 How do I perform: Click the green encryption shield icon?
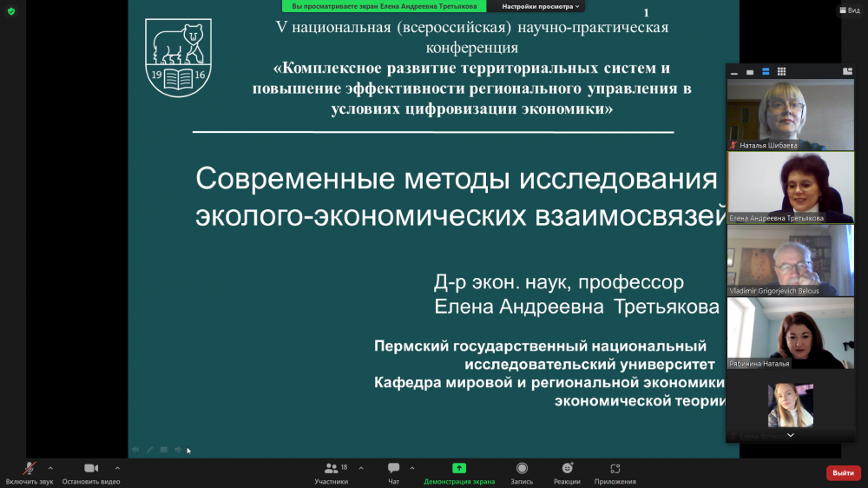click(11, 11)
